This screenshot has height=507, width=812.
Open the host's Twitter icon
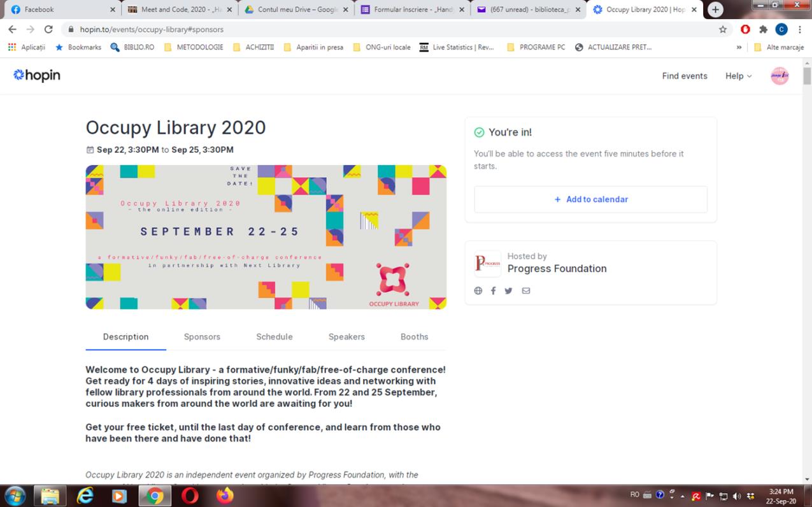(508, 291)
